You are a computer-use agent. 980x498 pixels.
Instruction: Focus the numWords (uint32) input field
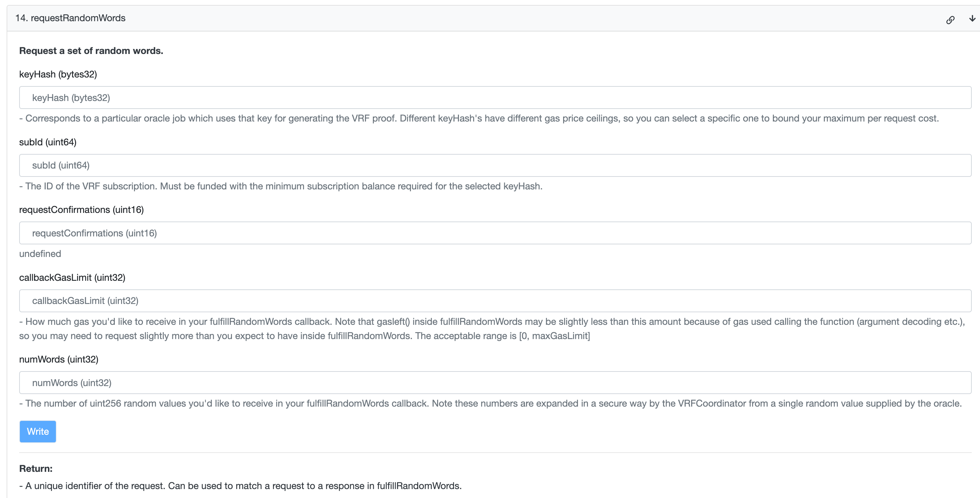495,383
